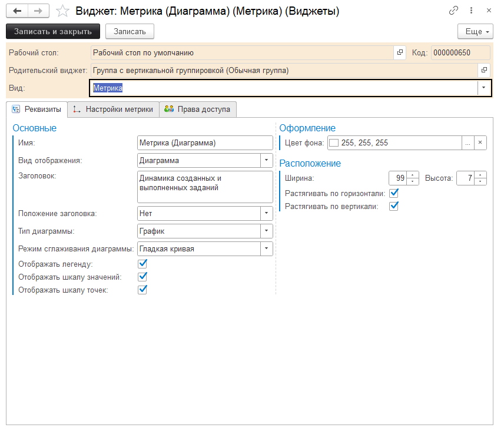Click the white background color swatch
The width and height of the screenshot is (504, 431).
(x=334, y=142)
